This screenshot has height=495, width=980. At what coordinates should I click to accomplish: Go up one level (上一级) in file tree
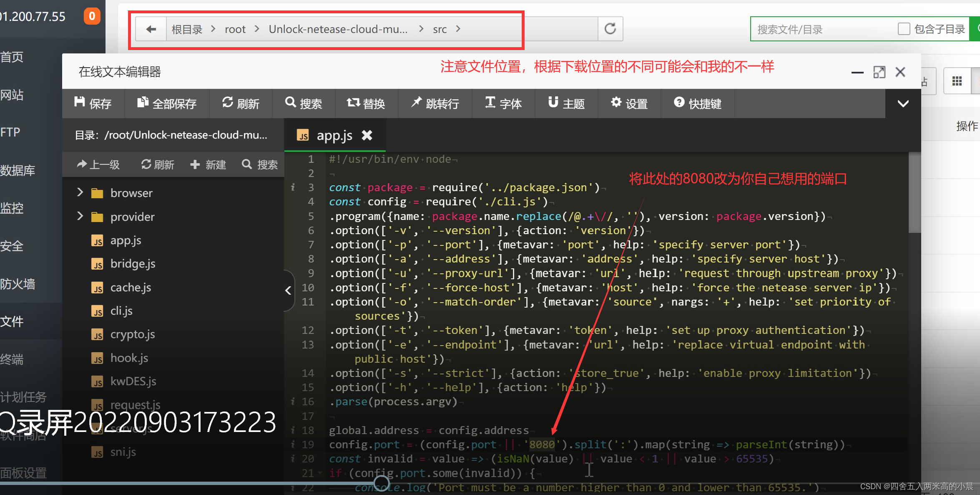point(98,164)
